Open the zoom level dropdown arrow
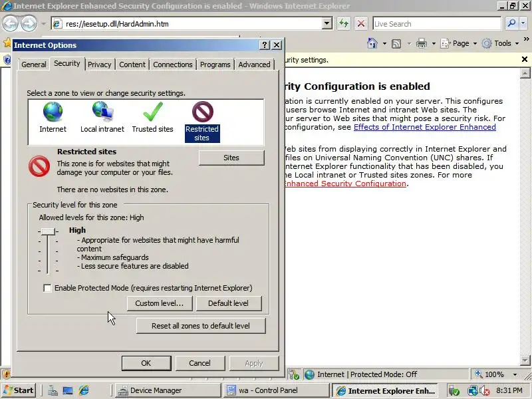The height and width of the screenshot is (399, 532). (515, 374)
